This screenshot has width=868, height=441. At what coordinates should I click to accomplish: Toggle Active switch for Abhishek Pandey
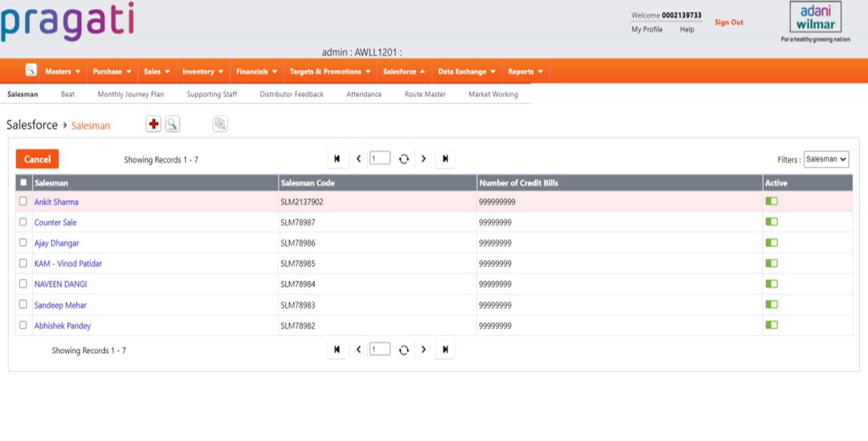click(772, 325)
